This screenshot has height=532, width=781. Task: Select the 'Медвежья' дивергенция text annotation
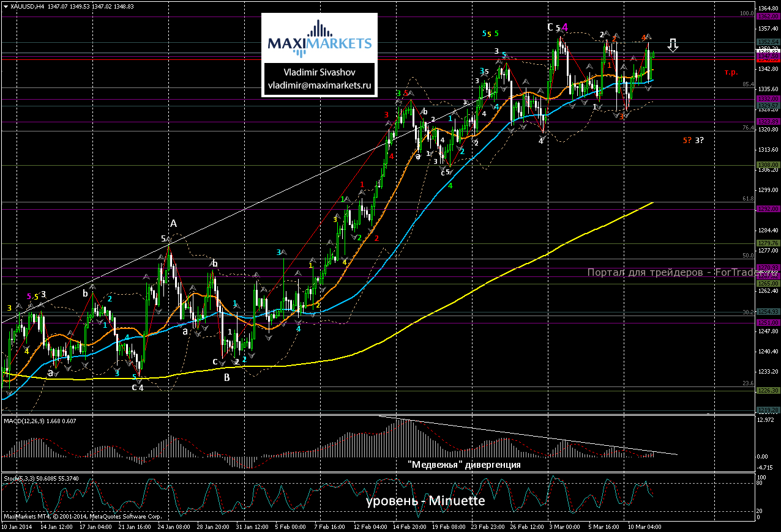(464, 464)
